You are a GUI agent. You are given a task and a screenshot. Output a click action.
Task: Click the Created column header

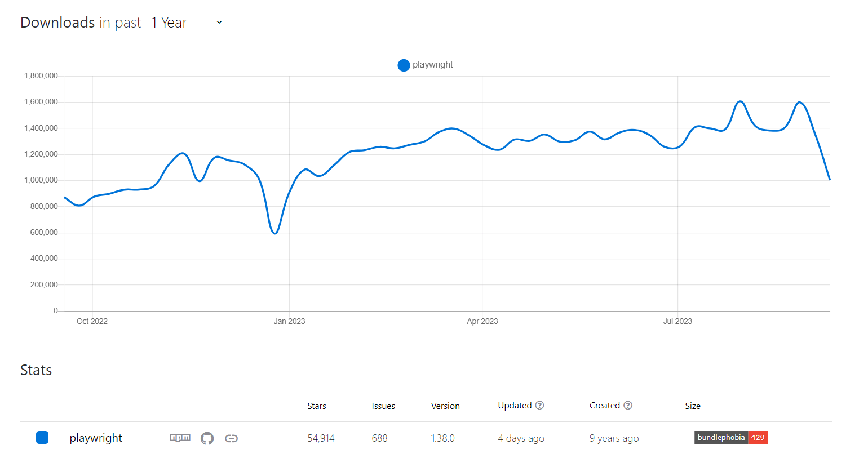point(605,406)
